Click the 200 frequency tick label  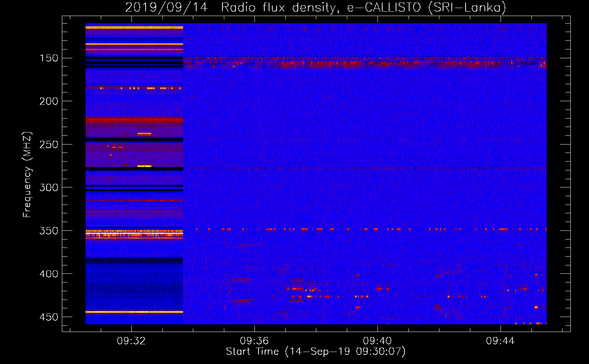(49, 101)
